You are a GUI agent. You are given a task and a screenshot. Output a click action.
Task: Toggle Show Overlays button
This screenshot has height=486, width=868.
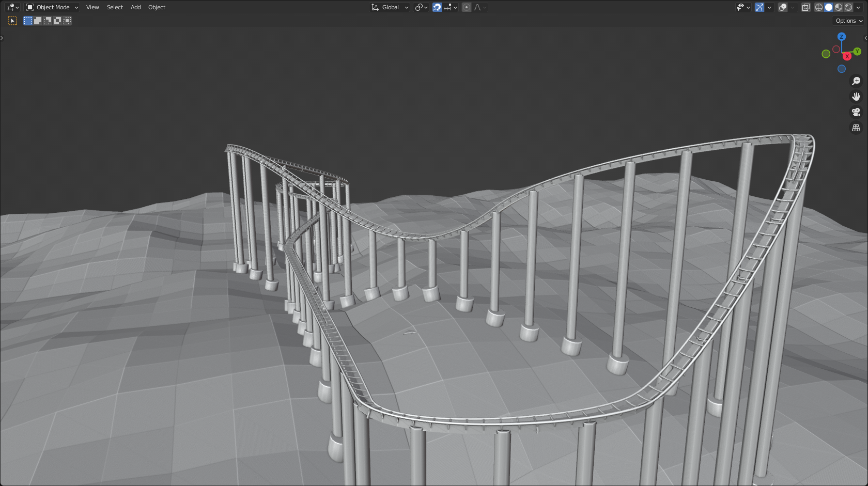tap(783, 7)
